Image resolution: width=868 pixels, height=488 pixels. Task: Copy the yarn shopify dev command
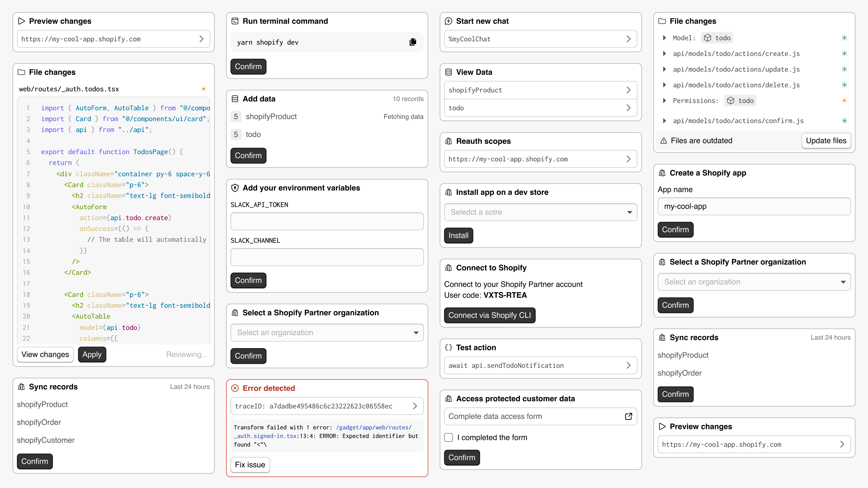point(413,42)
